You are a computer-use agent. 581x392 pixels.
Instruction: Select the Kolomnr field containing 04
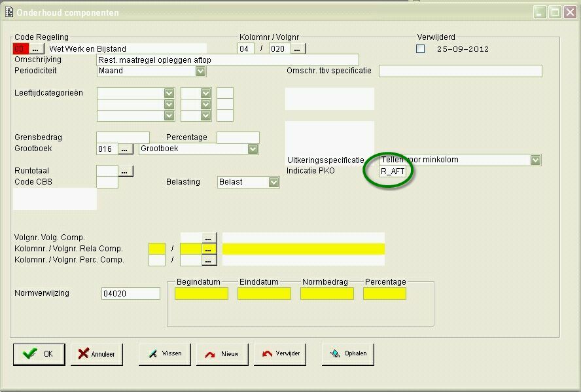coord(245,49)
